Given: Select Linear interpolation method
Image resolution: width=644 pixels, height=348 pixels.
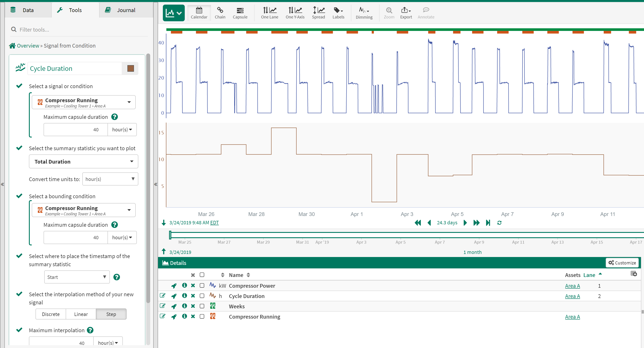Looking at the screenshot, I should pos(81,314).
